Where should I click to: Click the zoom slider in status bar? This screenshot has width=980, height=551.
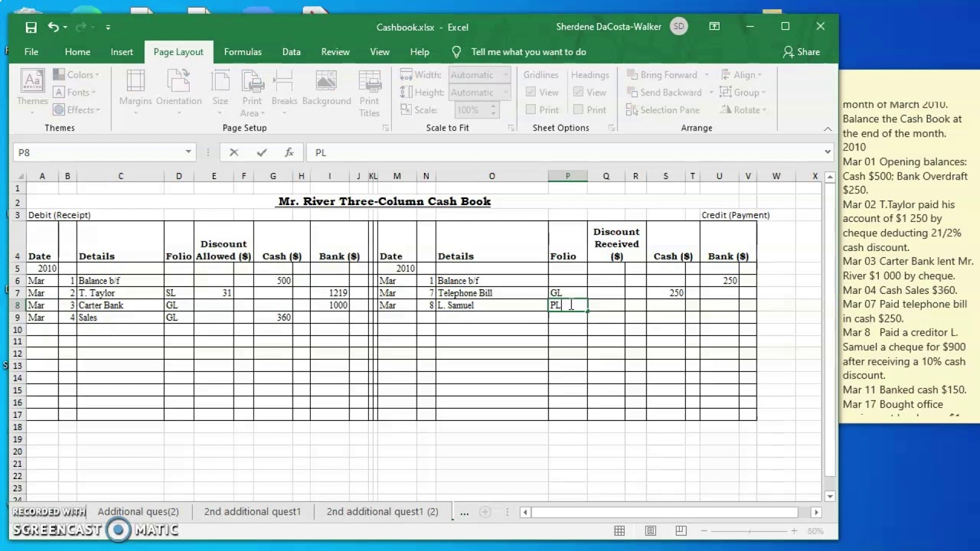(x=749, y=530)
